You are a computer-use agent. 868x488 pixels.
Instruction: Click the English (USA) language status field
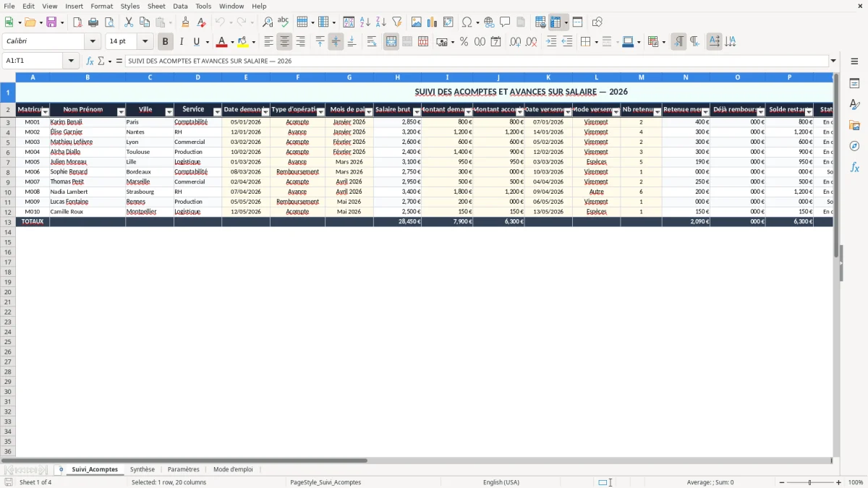pos(501,482)
